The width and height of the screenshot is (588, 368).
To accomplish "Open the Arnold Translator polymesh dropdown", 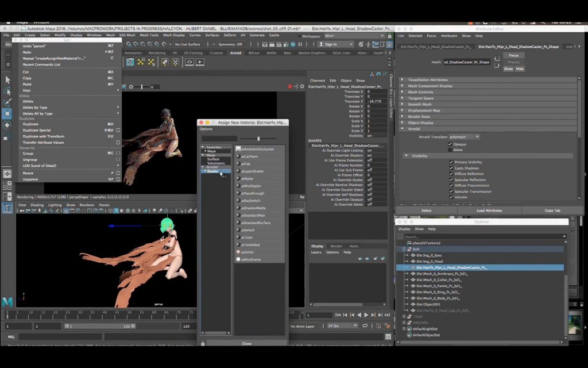I will [465, 137].
